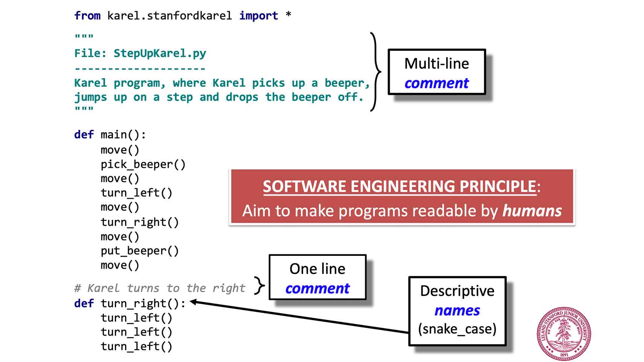Click the "pick_beeper()" call
The width and height of the screenshot is (644, 362).
click(143, 164)
